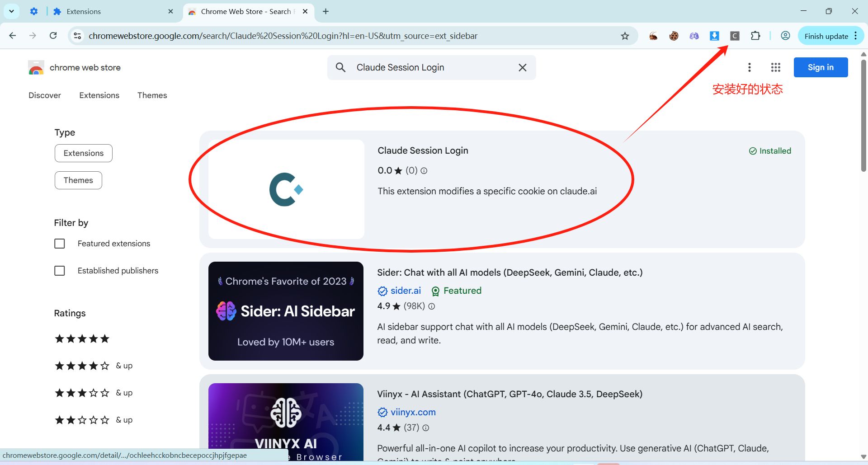
Task: Click the cookie extension icon in toolbar
Action: (674, 36)
